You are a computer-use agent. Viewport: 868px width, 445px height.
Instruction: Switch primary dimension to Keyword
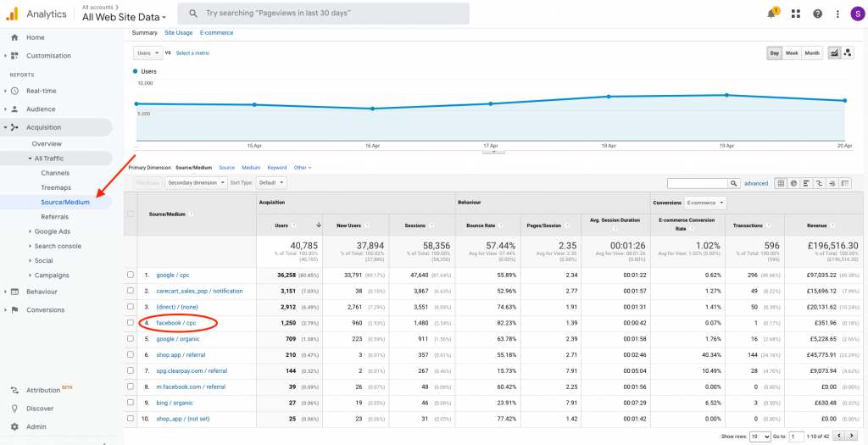tap(277, 167)
